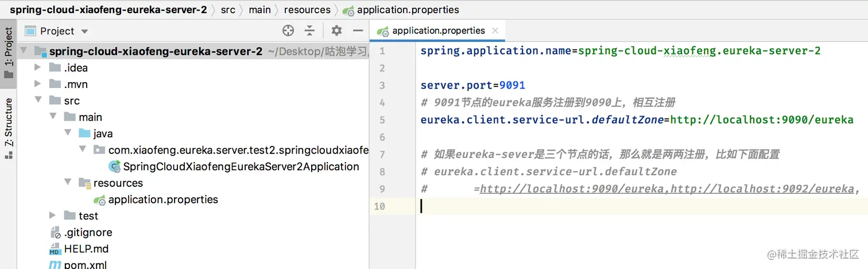Viewport: 868px width, 269px height.
Task: Collapse the resources folder
Action: pos(68,183)
